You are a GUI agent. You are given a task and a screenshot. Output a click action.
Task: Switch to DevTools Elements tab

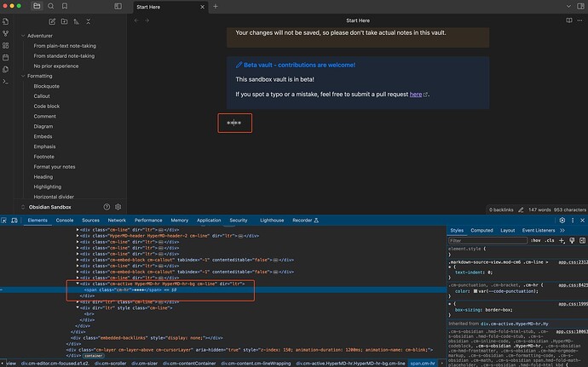pyautogui.click(x=37, y=221)
